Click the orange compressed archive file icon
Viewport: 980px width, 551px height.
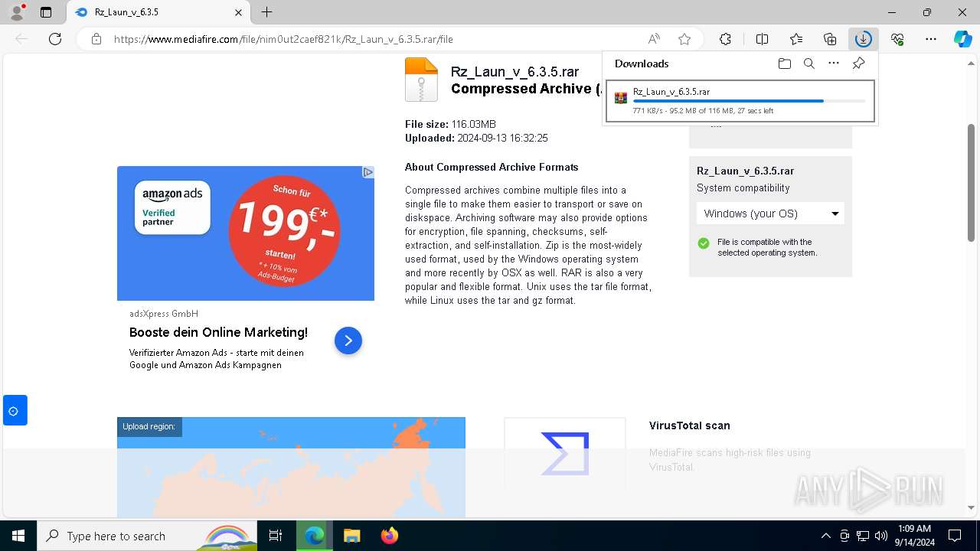421,80
